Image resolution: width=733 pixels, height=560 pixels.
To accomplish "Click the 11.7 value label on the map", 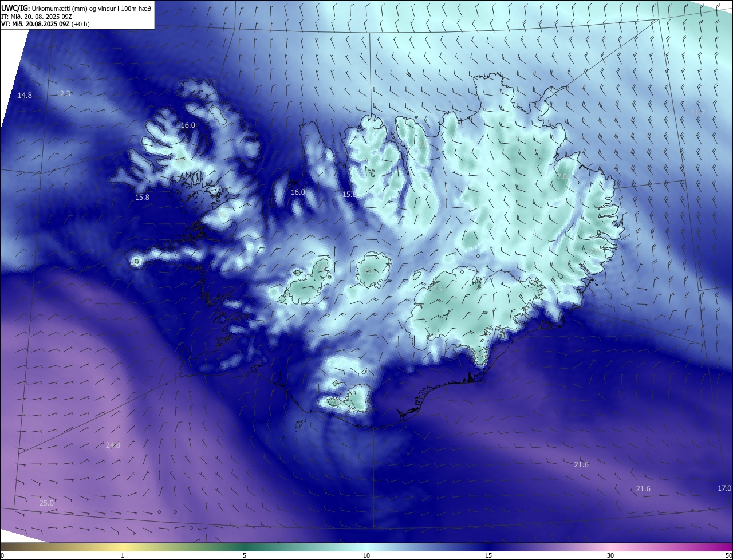I will pos(697,113).
